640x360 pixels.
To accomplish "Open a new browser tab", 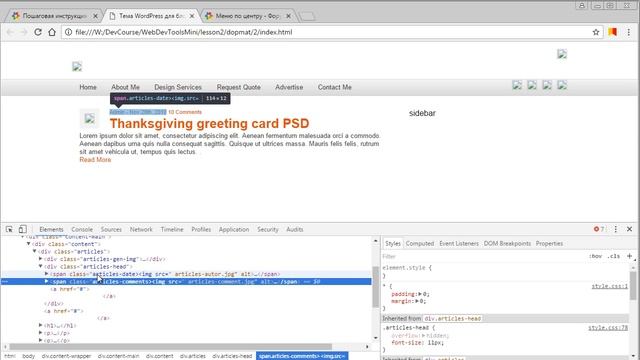I will coord(307,16).
